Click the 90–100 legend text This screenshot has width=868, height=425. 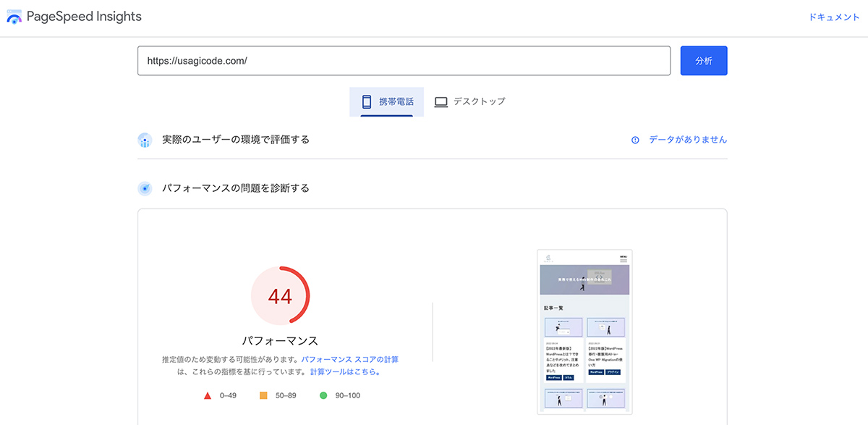click(347, 395)
